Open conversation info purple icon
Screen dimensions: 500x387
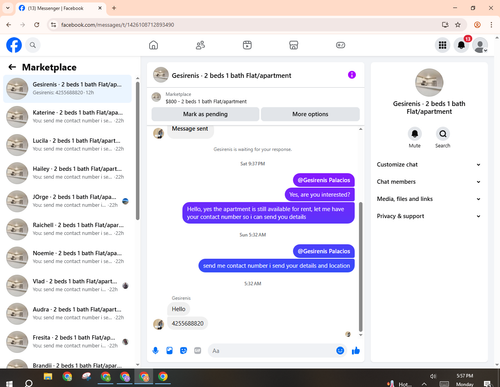click(352, 75)
